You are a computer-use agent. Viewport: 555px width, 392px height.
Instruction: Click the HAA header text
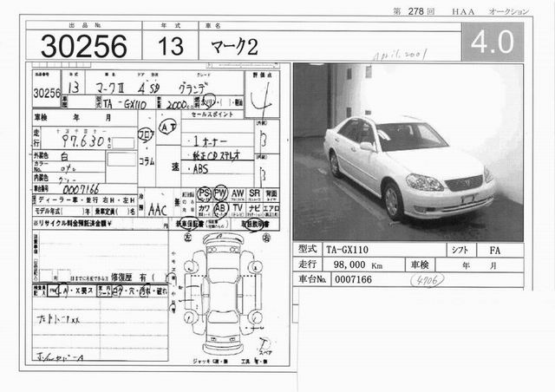tap(462, 11)
